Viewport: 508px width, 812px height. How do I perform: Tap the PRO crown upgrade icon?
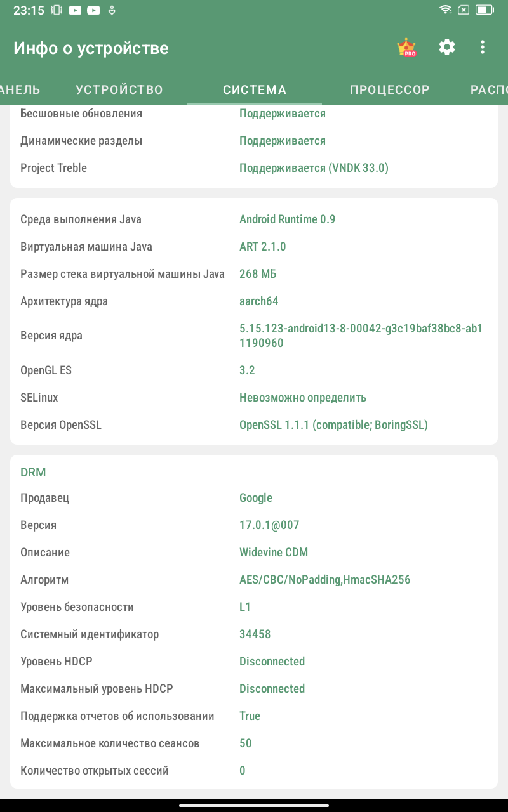click(x=406, y=48)
